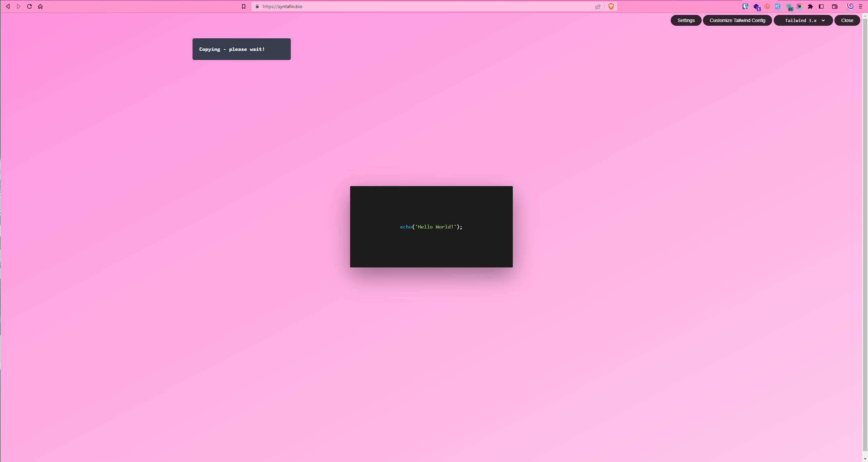Navigate back to previous page

point(8,6)
